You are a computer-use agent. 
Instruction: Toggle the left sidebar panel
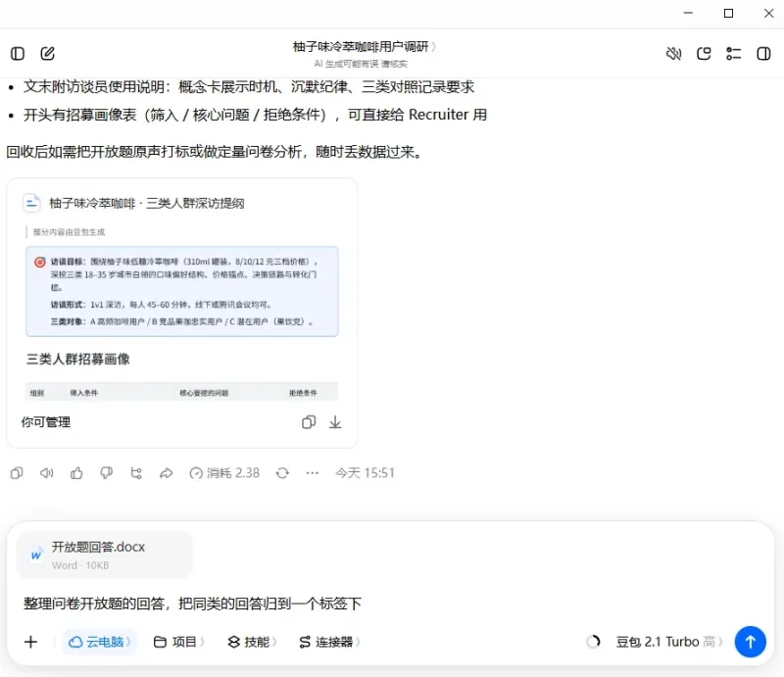pos(18,54)
